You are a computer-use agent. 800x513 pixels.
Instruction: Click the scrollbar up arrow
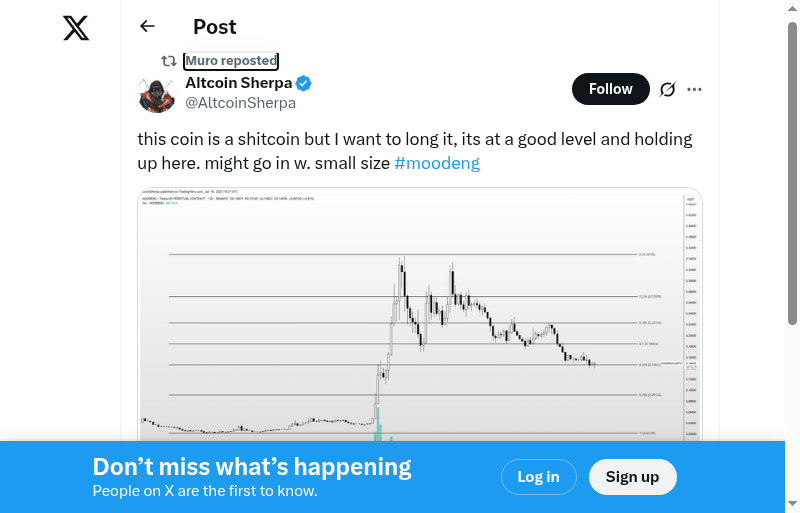click(793, 8)
